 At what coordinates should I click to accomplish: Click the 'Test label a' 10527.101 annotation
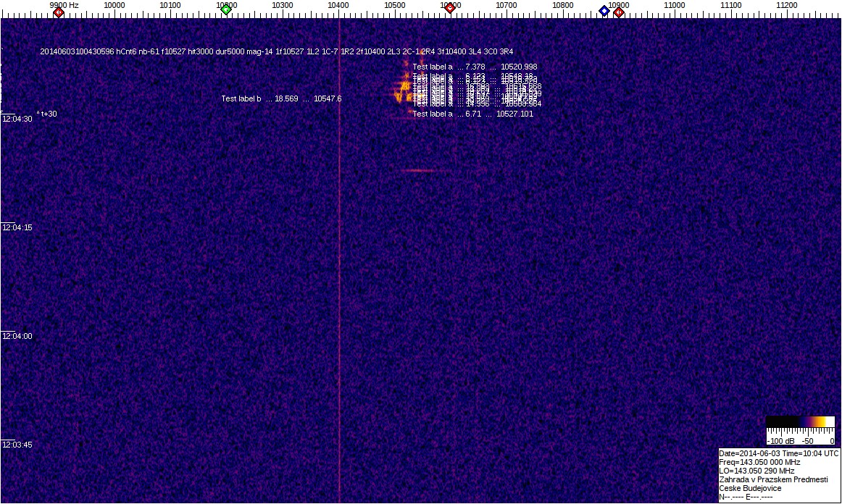(x=472, y=114)
